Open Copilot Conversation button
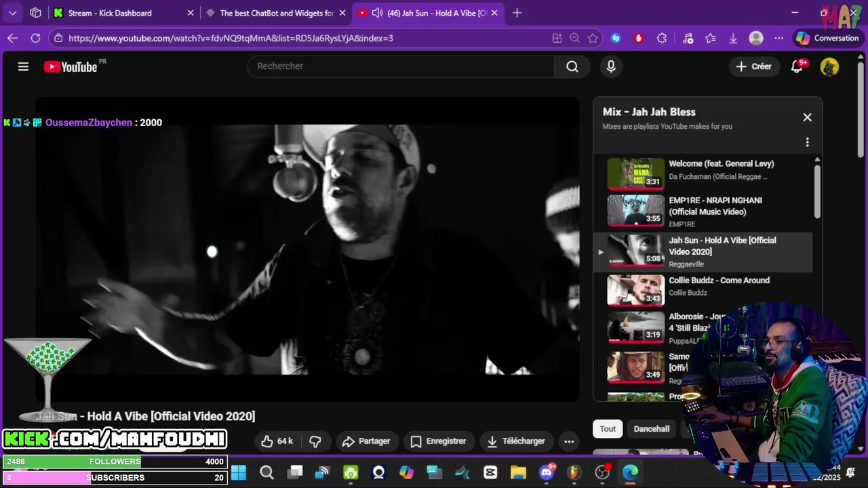The height and width of the screenshot is (488, 868). [827, 39]
